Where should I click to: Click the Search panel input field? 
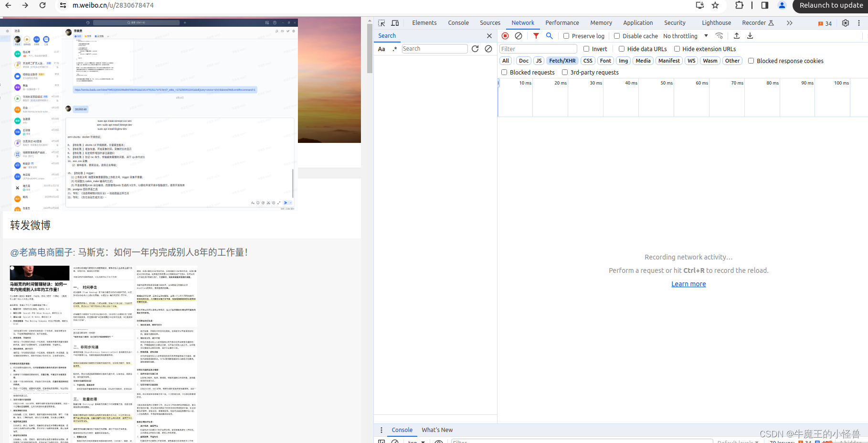[x=434, y=49]
